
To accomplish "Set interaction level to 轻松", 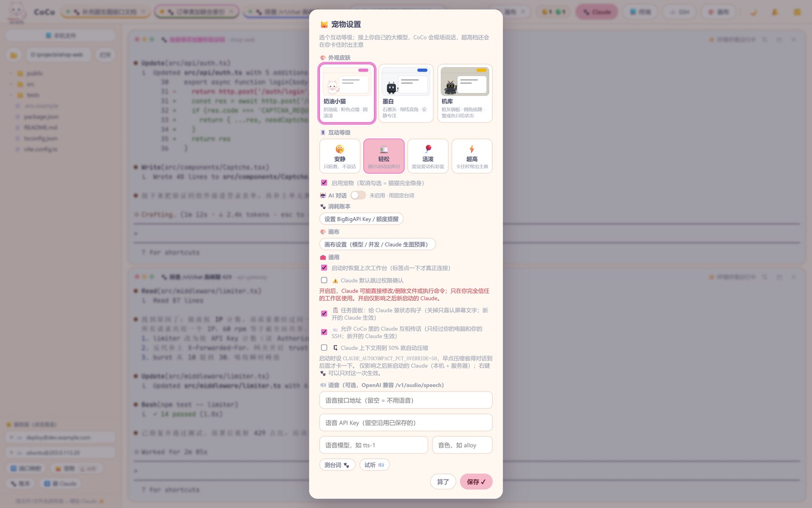I will [384, 156].
